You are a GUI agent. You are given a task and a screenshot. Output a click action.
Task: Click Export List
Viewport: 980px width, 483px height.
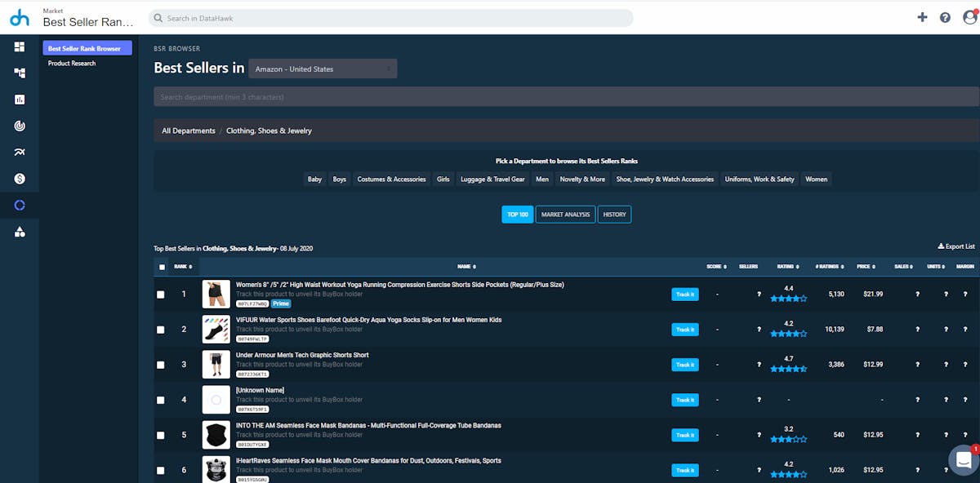click(956, 246)
